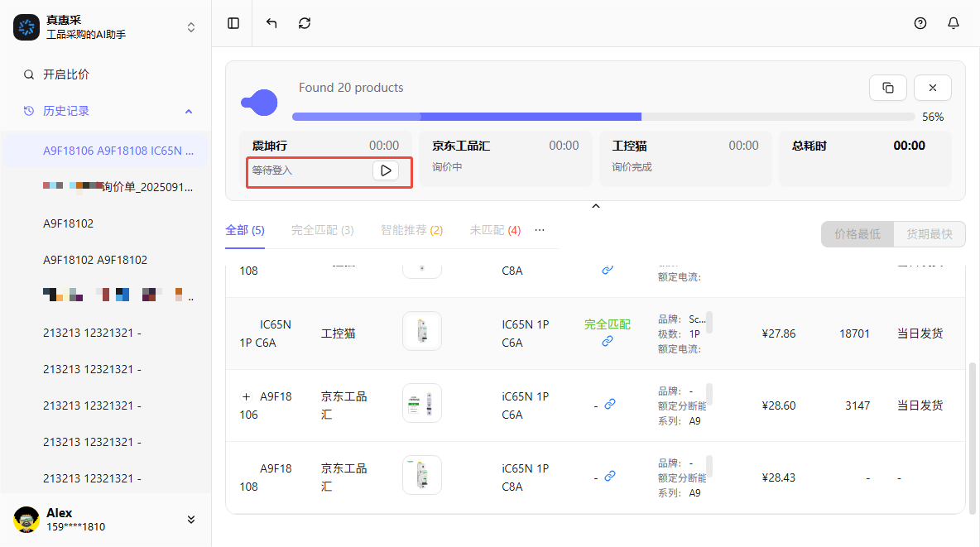Screen dimensions: 980x547
Task: Open the Alex account menu chevron
Action: pyautogui.click(x=191, y=519)
